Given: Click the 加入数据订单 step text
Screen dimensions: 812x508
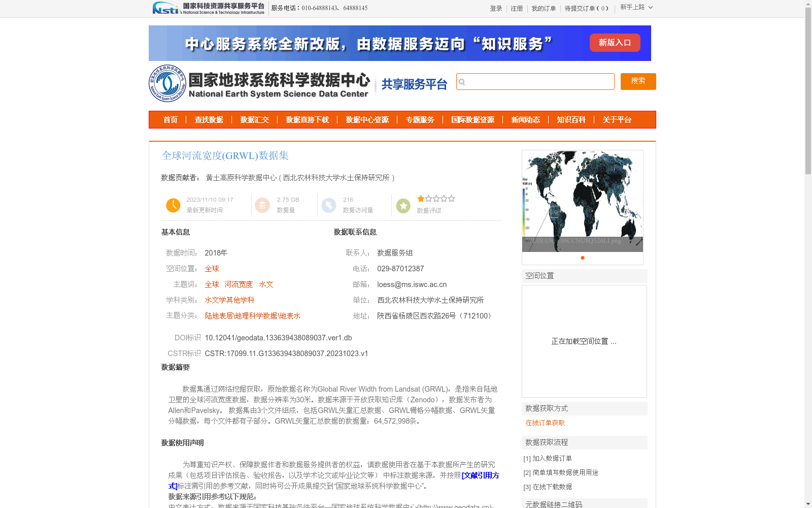Looking at the screenshot, I should [x=552, y=458].
